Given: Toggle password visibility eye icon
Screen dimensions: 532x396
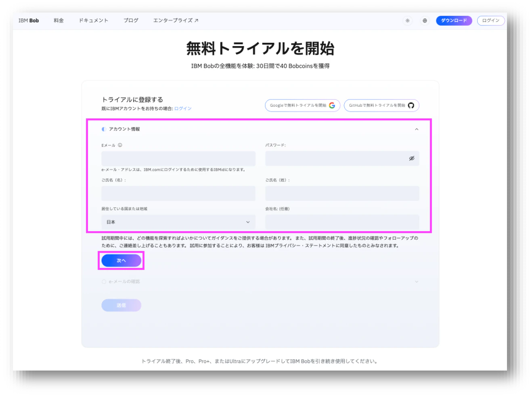Looking at the screenshot, I should (412, 158).
